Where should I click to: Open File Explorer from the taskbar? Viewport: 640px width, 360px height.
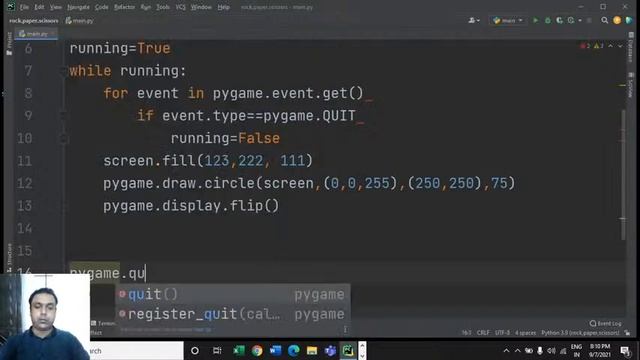pos(312,350)
